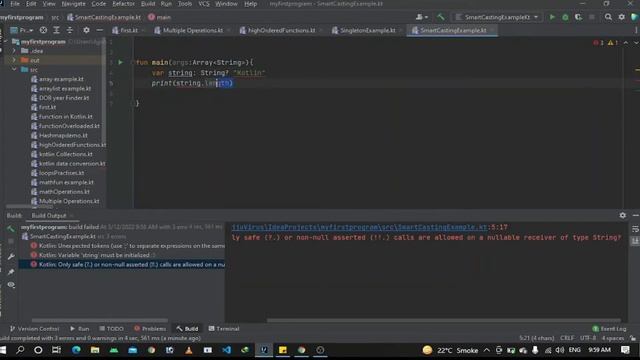Open the TODO tool window
Image resolution: width=640 pixels, height=360 pixels.
pos(111,329)
